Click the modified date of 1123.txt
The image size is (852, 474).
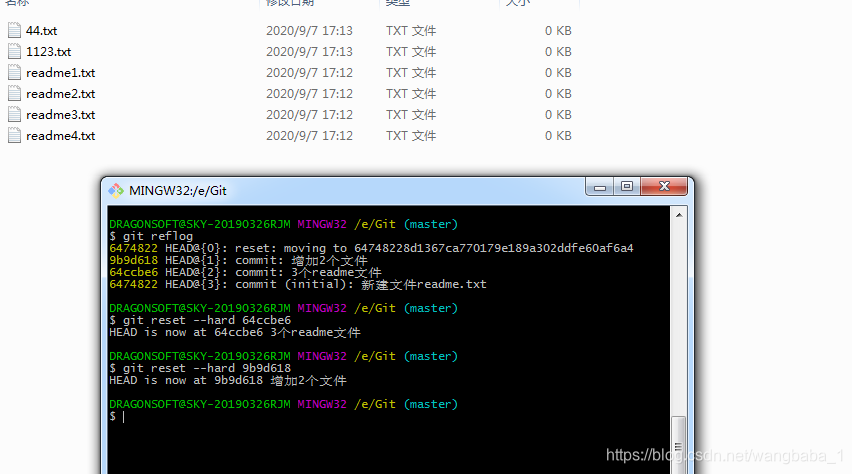309,52
